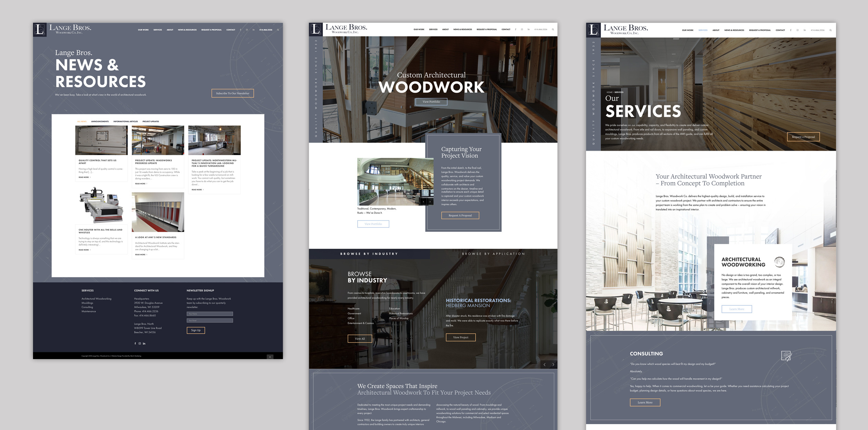
Task: Click previous arrow on the Browse by Industry slider
Action: tap(544, 365)
